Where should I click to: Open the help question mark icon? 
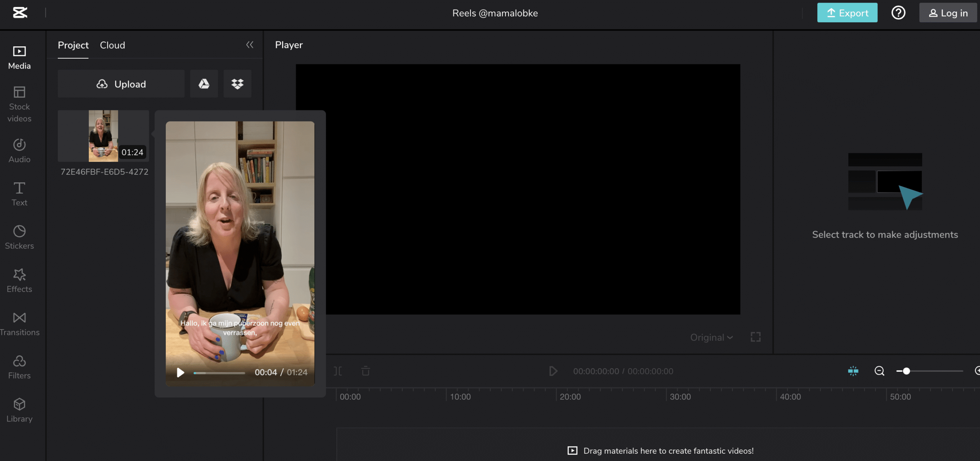click(x=898, y=13)
